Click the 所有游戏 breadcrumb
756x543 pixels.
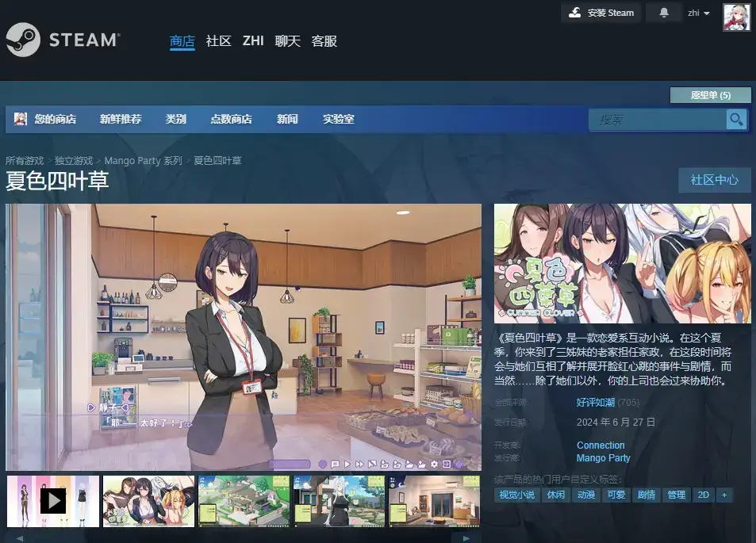(25, 160)
